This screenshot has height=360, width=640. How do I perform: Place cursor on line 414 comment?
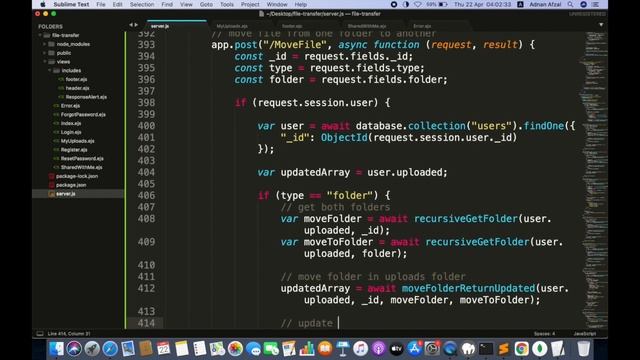[x=307, y=323]
